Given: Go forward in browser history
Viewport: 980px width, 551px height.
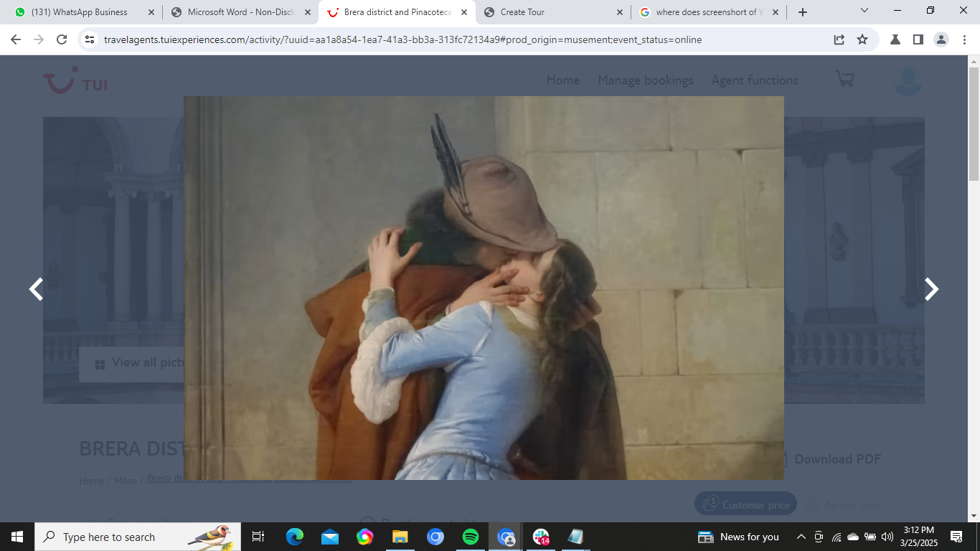Looking at the screenshot, I should 39,39.
